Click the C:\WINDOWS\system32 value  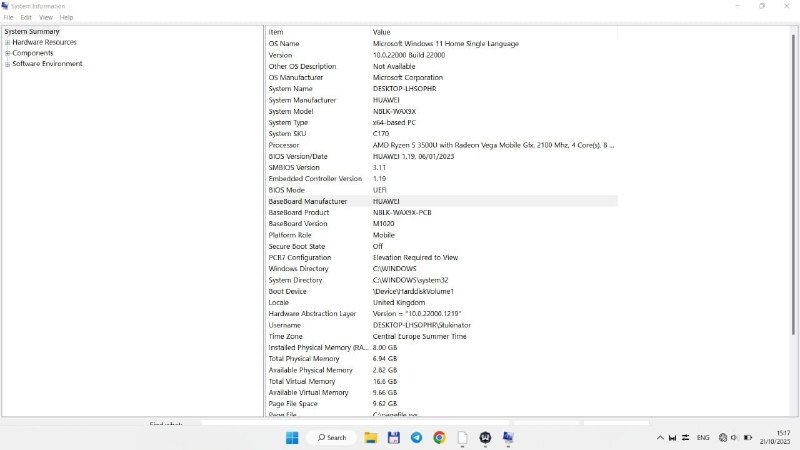[410, 280]
